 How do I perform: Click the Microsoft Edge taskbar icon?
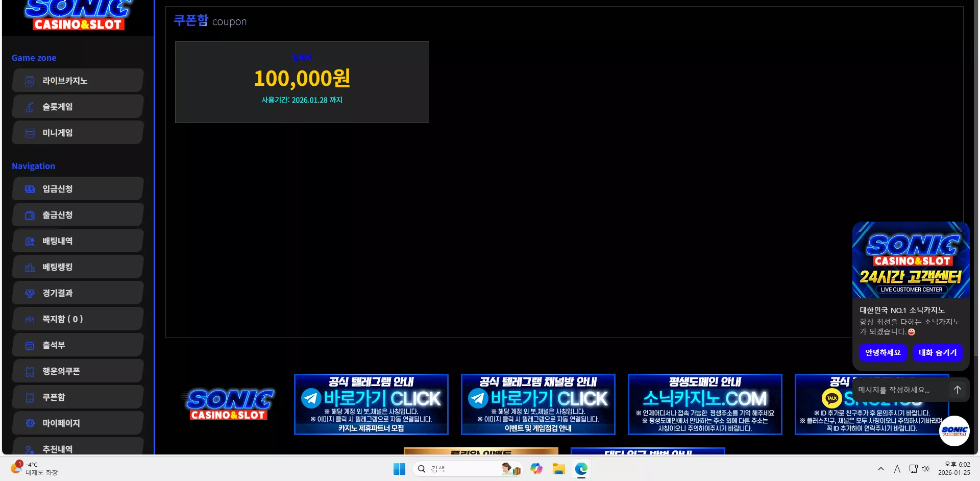(x=581, y=469)
